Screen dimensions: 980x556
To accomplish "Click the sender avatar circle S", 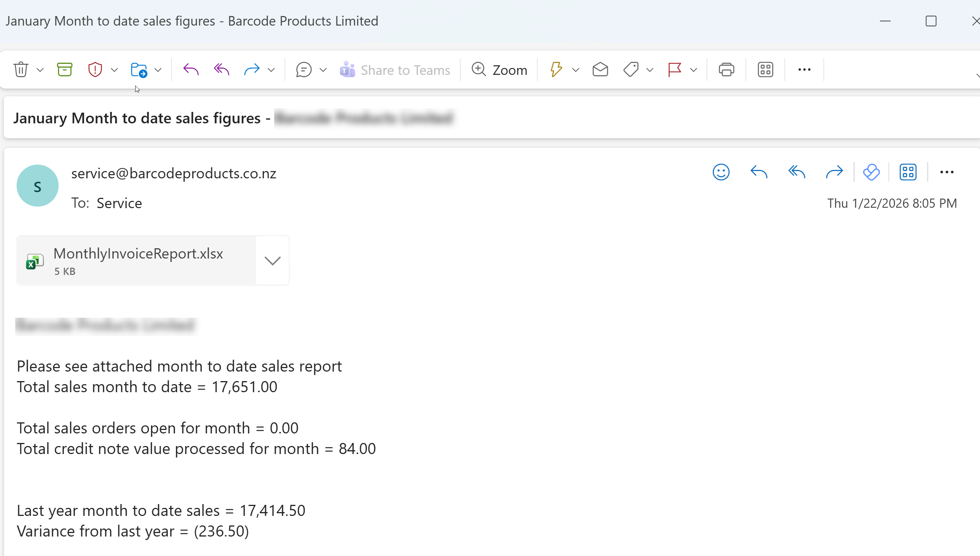I will coord(37,186).
